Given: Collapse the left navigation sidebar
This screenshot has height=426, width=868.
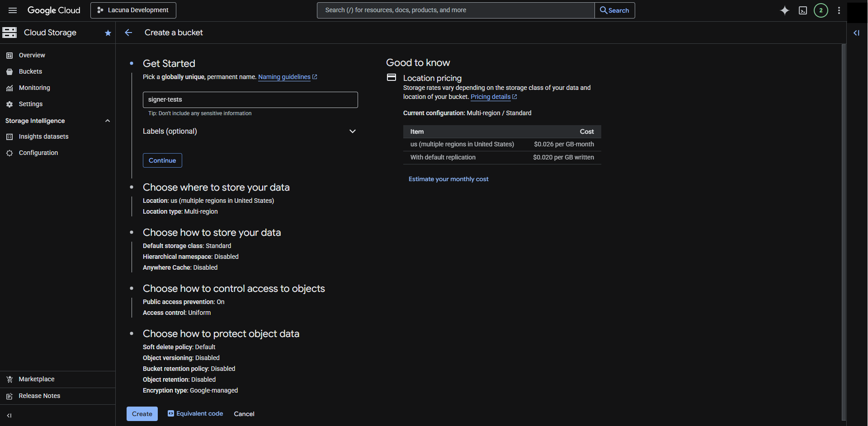Looking at the screenshot, I should click(9, 416).
